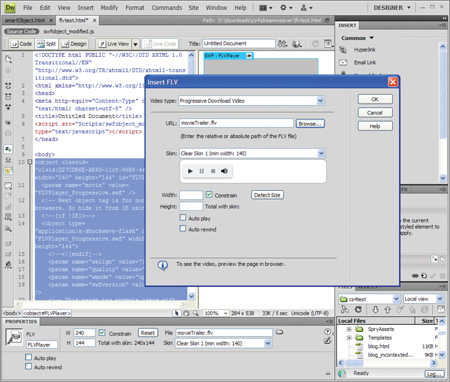
Task: Click the Quick Tag Editor pencil icon
Action: coord(327,340)
